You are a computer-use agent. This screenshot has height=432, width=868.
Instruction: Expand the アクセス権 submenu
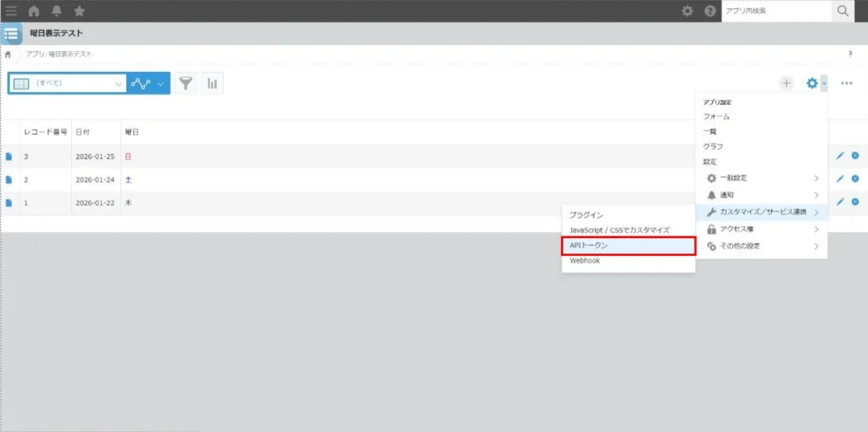point(760,229)
